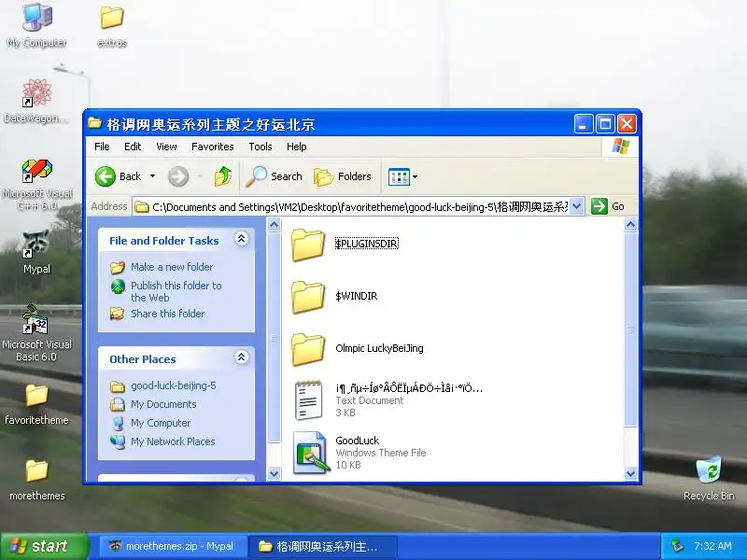Click the Windows flag logo in the menu bar

click(621, 147)
